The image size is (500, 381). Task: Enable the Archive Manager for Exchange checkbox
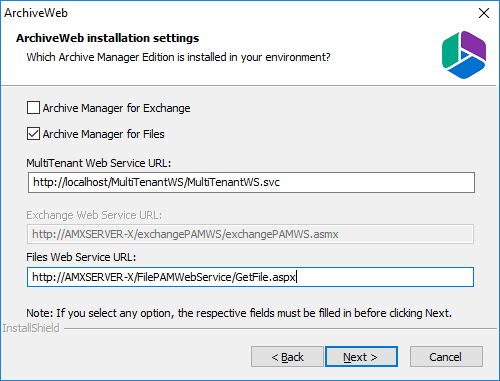[33, 108]
